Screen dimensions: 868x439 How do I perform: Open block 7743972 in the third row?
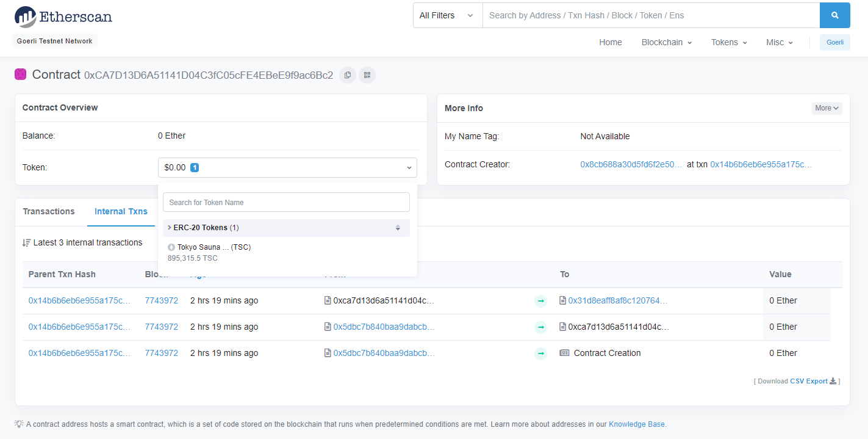[x=162, y=353]
